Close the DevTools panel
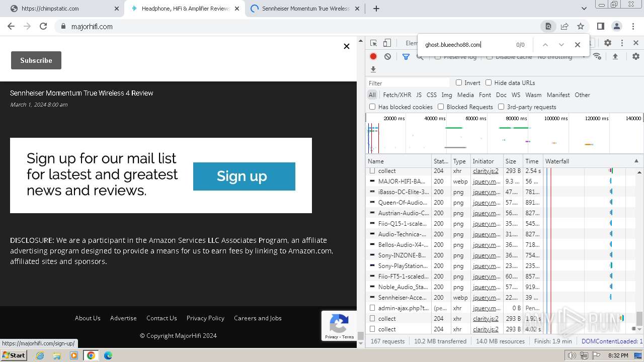This screenshot has height=362, width=644. click(x=636, y=43)
